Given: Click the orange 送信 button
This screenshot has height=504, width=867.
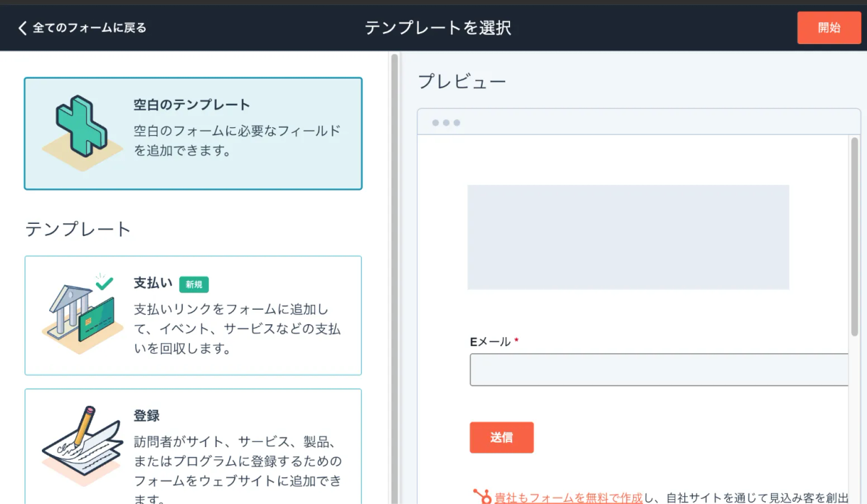Looking at the screenshot, I should coord(501,438).
